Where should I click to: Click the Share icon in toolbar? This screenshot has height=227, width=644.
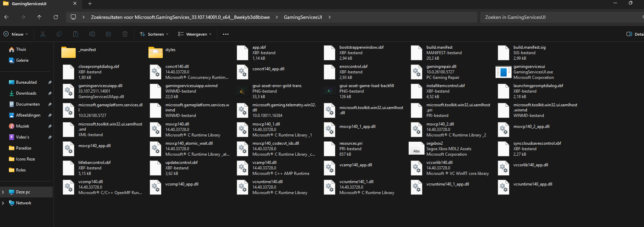(109, 34)
